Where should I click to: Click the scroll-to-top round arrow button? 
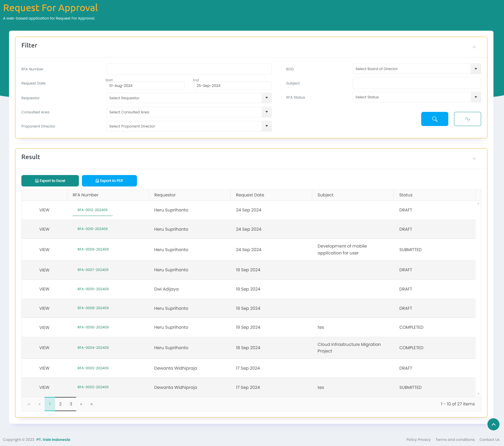(x=493, y=424)
